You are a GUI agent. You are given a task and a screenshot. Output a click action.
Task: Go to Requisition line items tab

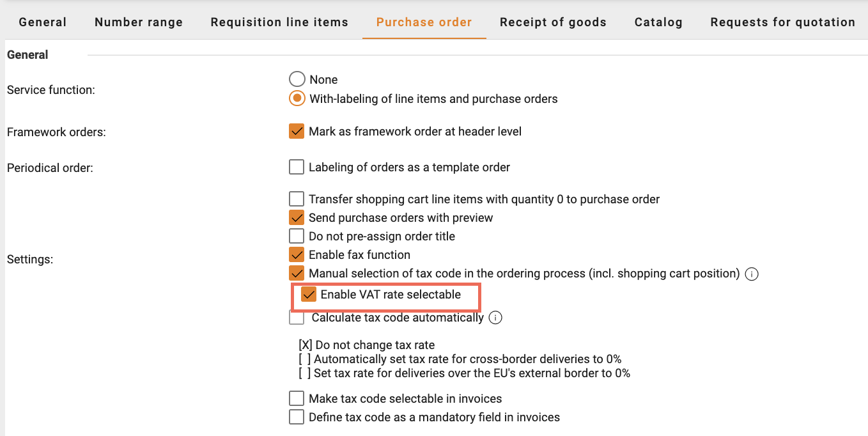279,22
